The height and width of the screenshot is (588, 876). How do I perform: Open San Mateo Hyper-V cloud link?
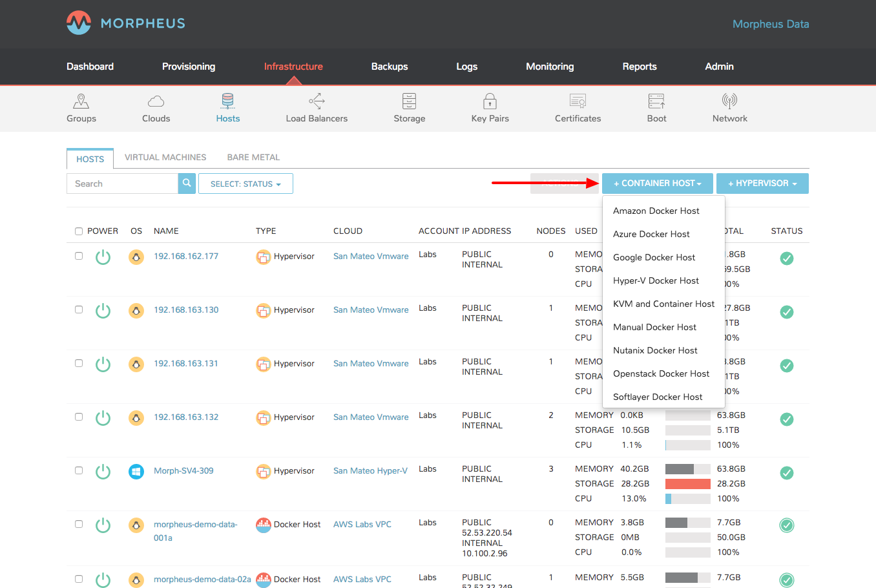coord(370,470)
